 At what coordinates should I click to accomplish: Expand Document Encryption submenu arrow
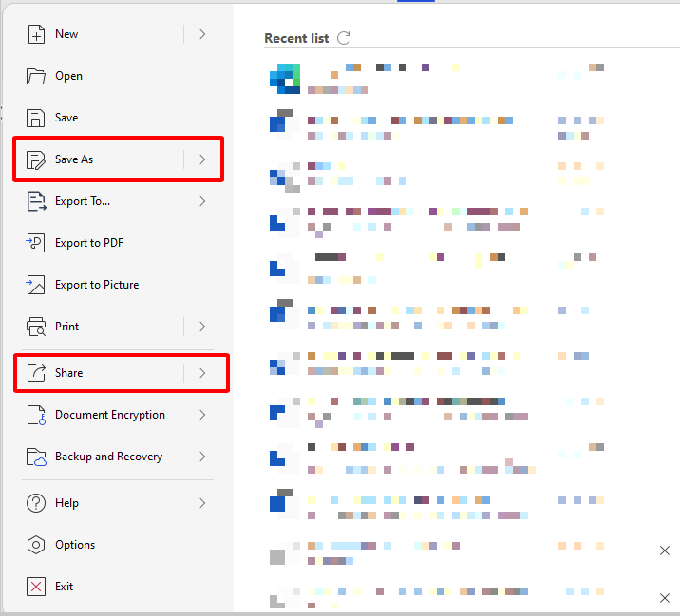coord(202,415)
